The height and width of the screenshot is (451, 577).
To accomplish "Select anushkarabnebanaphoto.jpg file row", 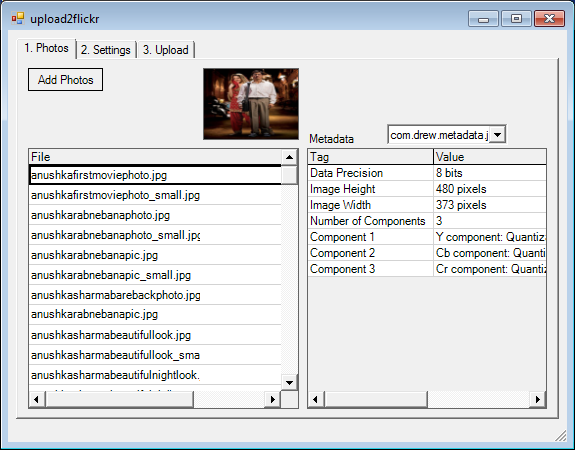I will (x=155, y=215).
